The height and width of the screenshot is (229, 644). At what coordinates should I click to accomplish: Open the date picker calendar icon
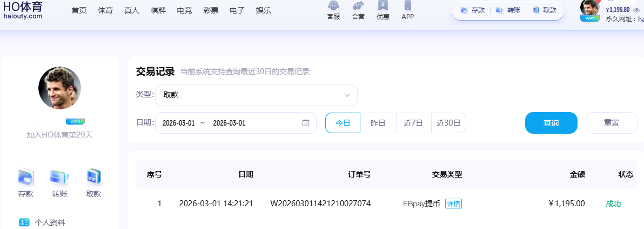point(305,123)
